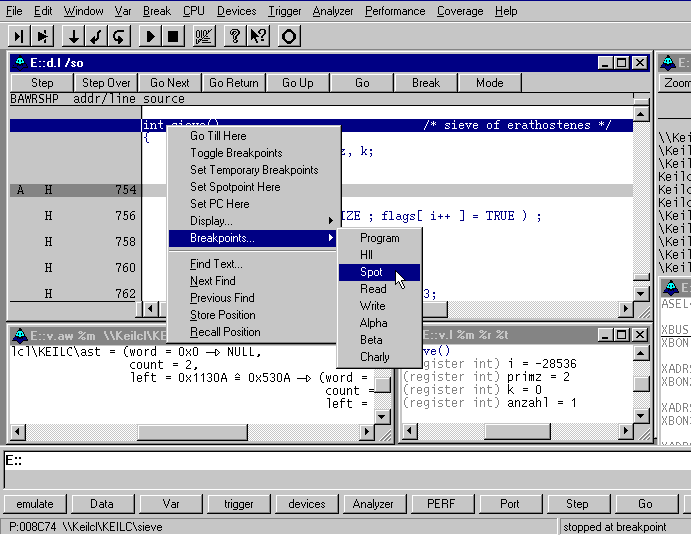Image resolution: width=691 pixels, height=535 pixels.
Task: Select Toggle Breakpoints in context menu
Action: pos(253,153)
